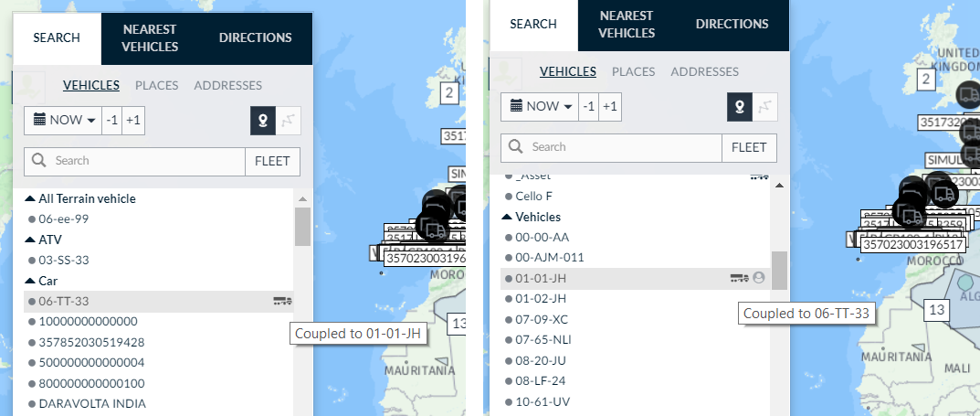Image resolution: width=980 pixels, height=416 pixels.
Task: Toggle the route trail view in the right panel
Action: [764, 106]
